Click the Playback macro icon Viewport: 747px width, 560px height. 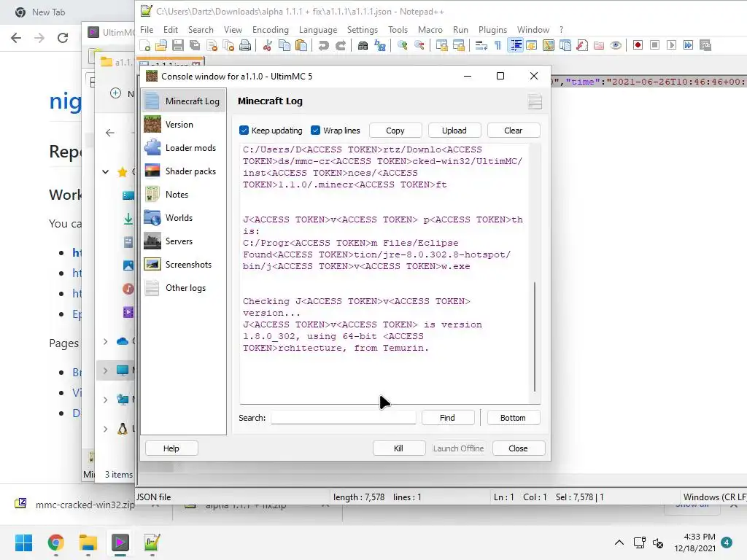coord(671,45)
